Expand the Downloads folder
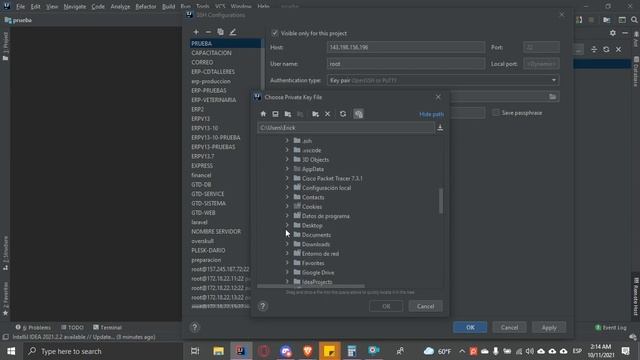The height and width of the screenshot is (360, 640). click(287, 244)
